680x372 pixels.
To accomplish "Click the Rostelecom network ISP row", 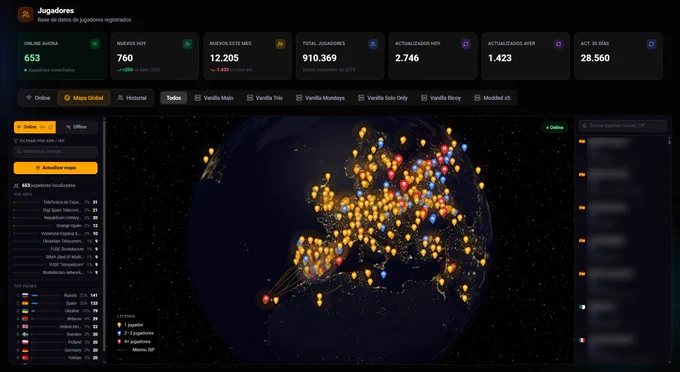I will 56,272.
